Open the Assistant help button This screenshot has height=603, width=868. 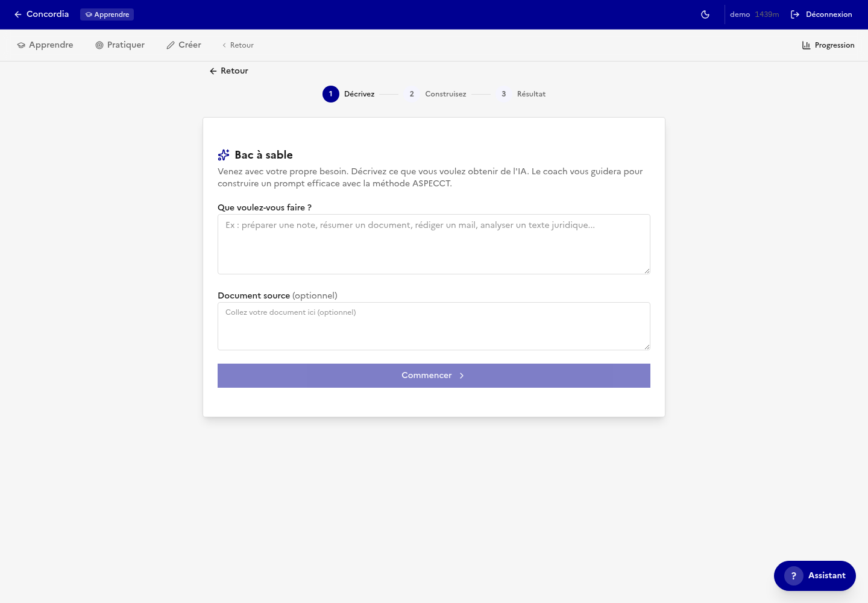click(x=815, y=576)
